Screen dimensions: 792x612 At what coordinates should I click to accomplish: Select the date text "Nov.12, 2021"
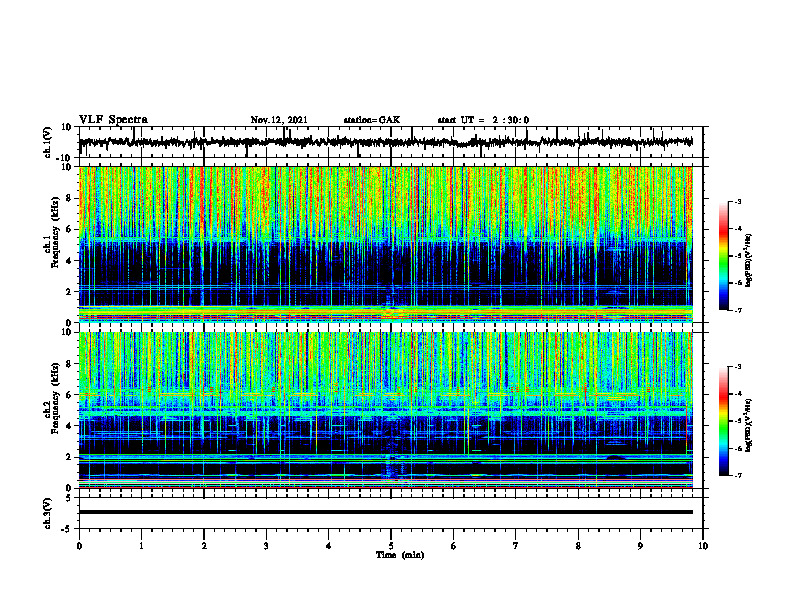(x=279, y=120)
